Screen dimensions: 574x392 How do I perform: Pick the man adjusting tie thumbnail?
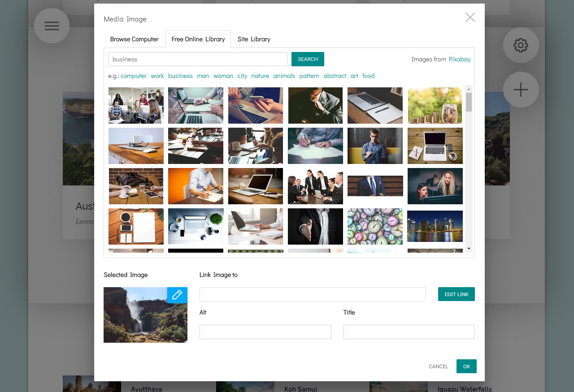[315, 105]
